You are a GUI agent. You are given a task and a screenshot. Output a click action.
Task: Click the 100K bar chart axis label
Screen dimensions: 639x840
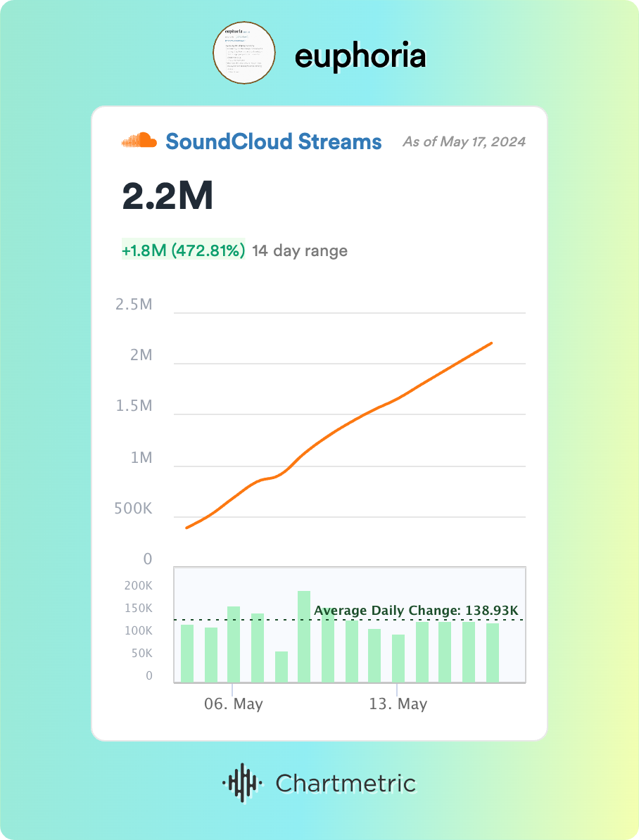click(x=139, y=630)
